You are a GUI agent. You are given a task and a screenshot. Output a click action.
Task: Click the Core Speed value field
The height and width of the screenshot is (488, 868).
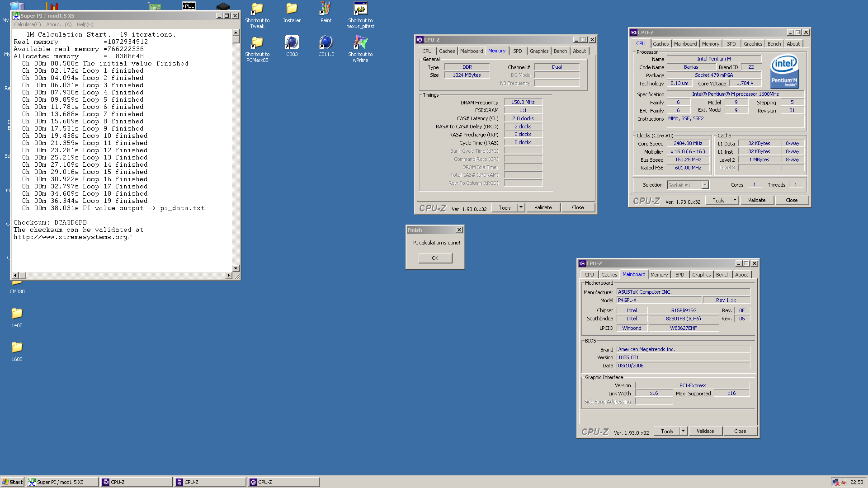click(688, 143)
